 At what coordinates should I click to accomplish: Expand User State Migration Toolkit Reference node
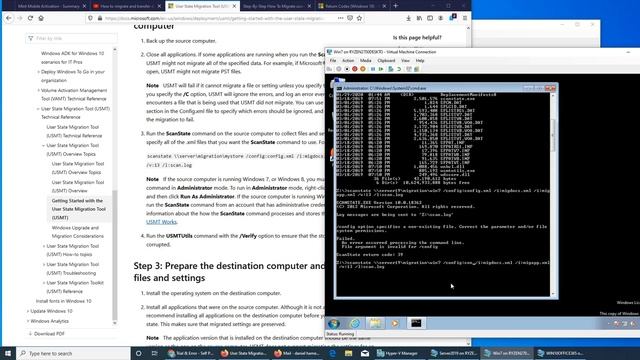(44, 283)
